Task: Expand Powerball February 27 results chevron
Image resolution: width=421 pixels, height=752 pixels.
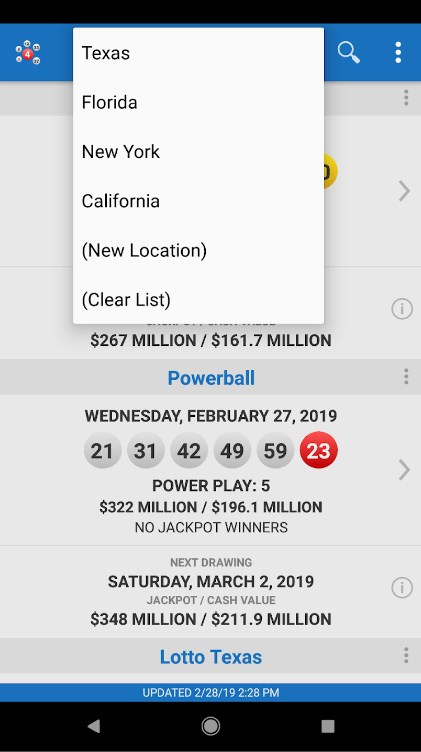Action: point(404,470)
